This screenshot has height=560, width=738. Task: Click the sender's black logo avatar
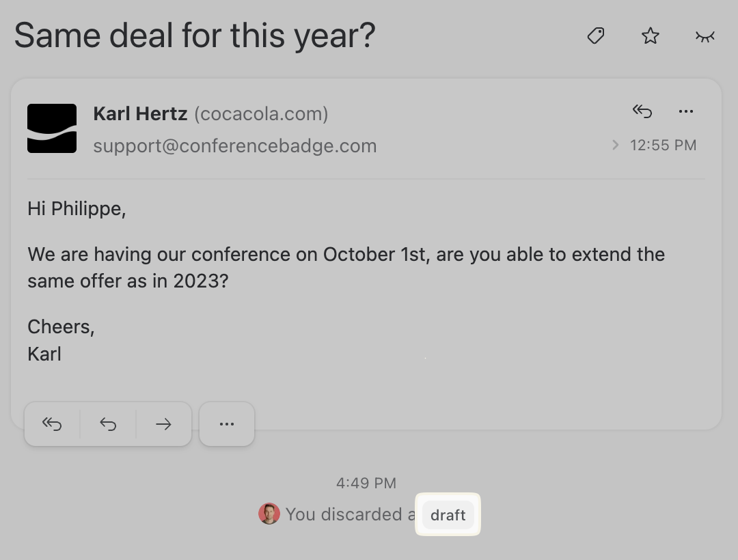click(52, 128)
